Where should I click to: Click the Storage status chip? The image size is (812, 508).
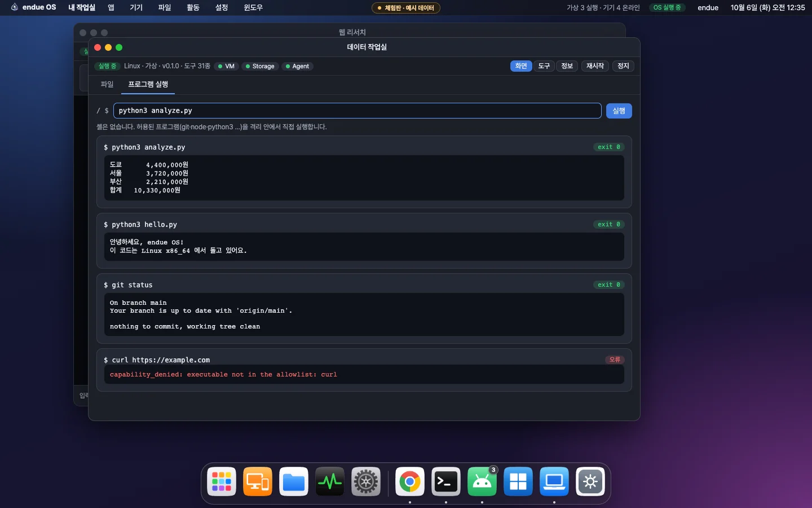pyautogui.click(x=261, y=66)
